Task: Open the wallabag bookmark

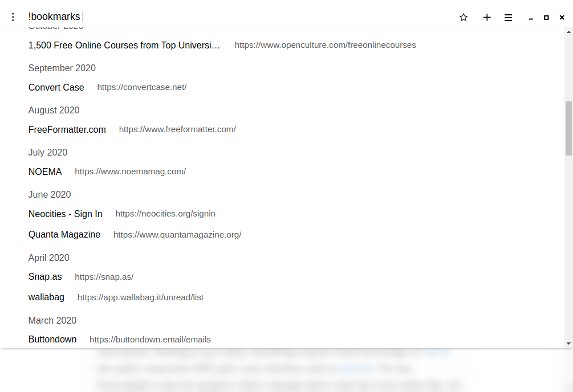Action: tap(46, 297)
